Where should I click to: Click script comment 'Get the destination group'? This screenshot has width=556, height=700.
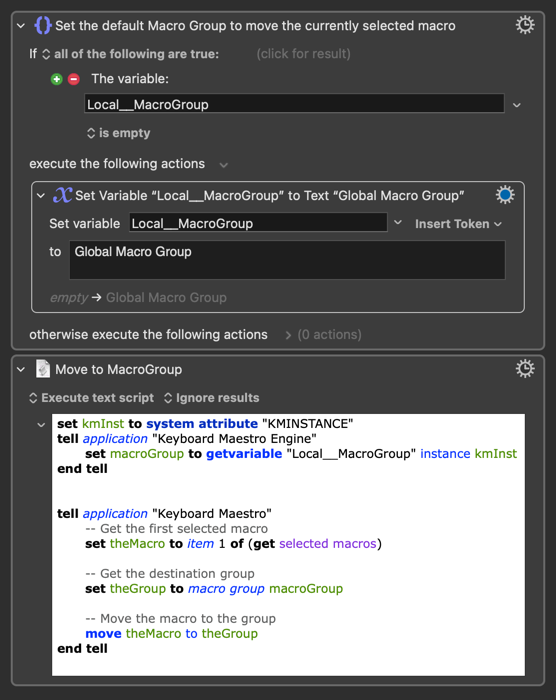[x=170, y=573]
